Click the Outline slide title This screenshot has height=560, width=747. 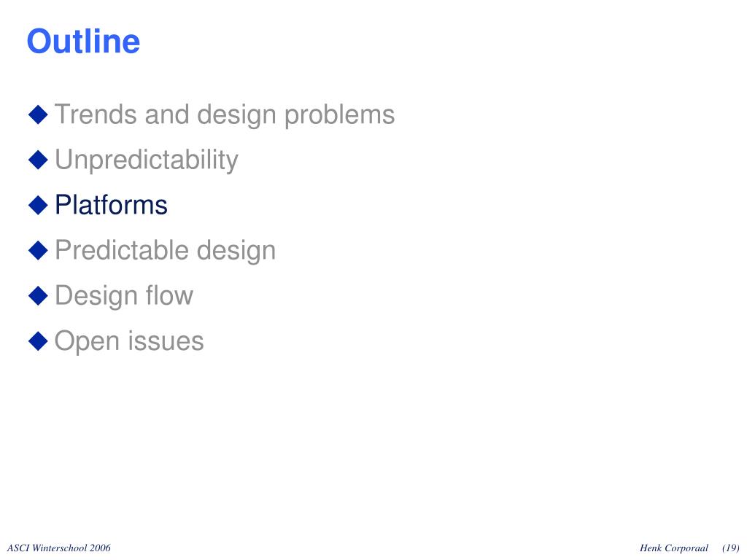tap(83, 42)
